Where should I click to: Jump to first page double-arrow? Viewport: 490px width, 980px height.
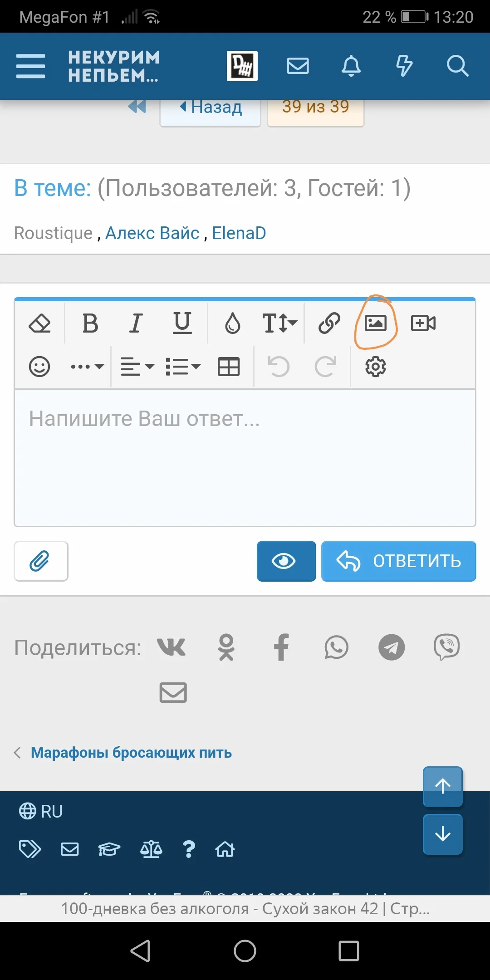point(137,107)
